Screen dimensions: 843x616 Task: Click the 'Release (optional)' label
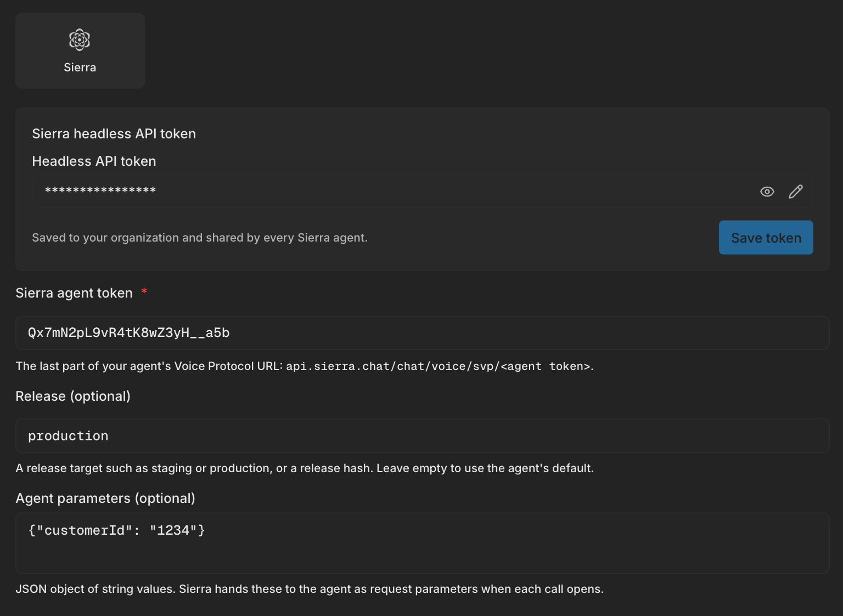(73, 396)
